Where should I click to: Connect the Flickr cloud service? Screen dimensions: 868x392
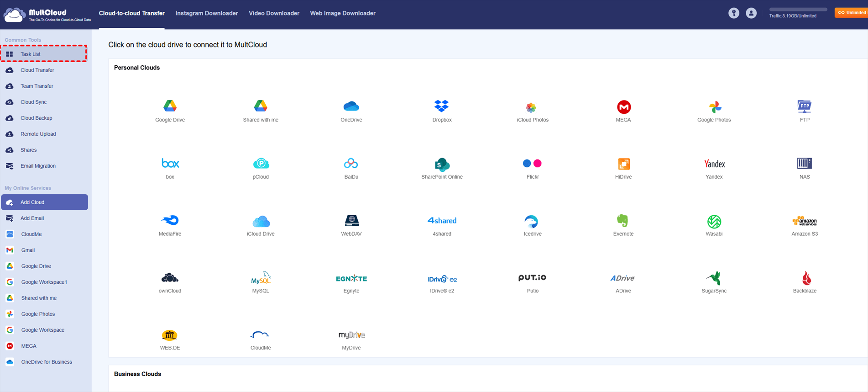532,164
